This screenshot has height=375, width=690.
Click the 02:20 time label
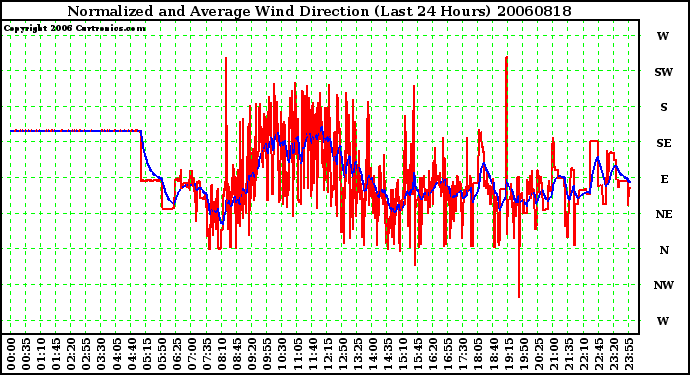point(71,354)
